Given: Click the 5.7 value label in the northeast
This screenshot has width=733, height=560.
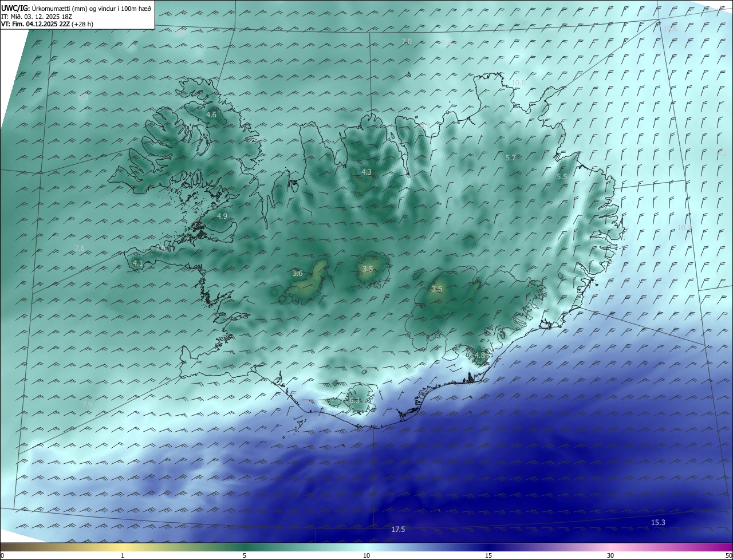Looking at the screenshot, I should point(511,157).
